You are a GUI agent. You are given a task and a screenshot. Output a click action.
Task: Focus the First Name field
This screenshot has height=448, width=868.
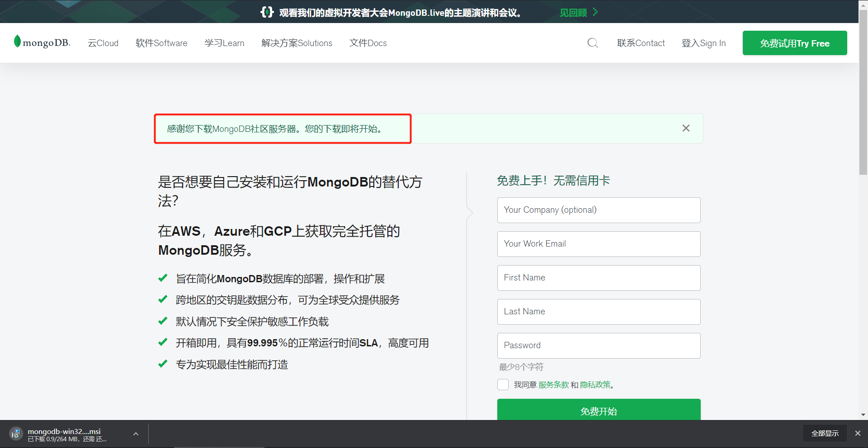(599, 278)
